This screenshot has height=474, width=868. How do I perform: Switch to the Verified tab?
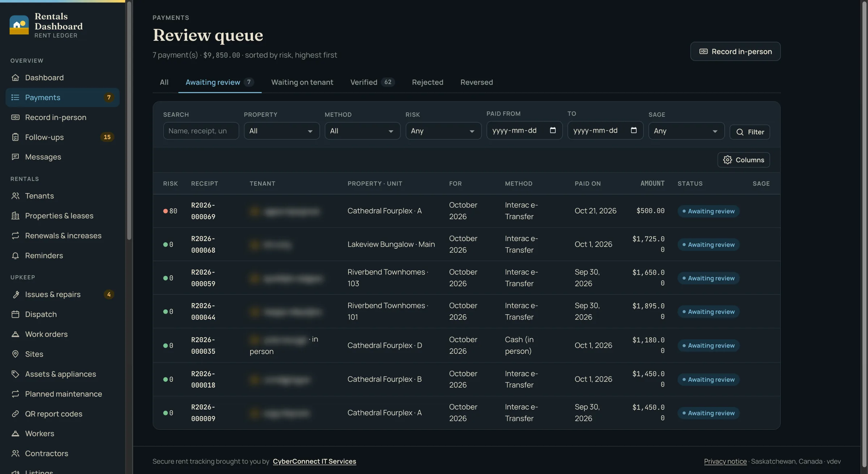click(372, 82)
